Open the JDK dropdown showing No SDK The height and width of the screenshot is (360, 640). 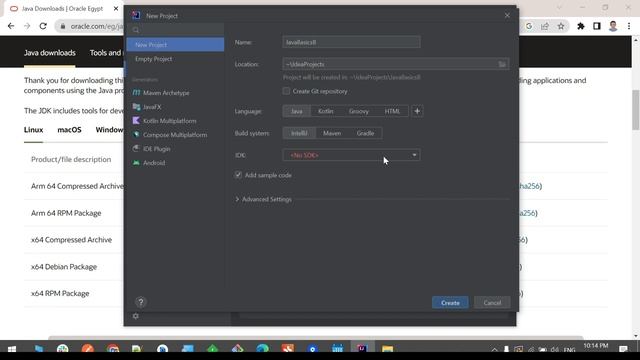[351, 155]
